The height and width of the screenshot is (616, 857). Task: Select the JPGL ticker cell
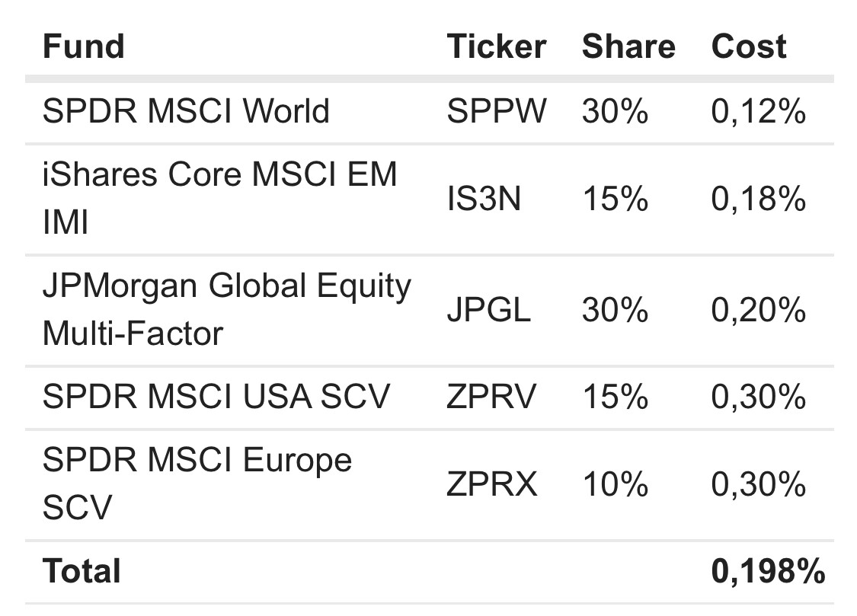pyautogui.click(x=488, y=311)
